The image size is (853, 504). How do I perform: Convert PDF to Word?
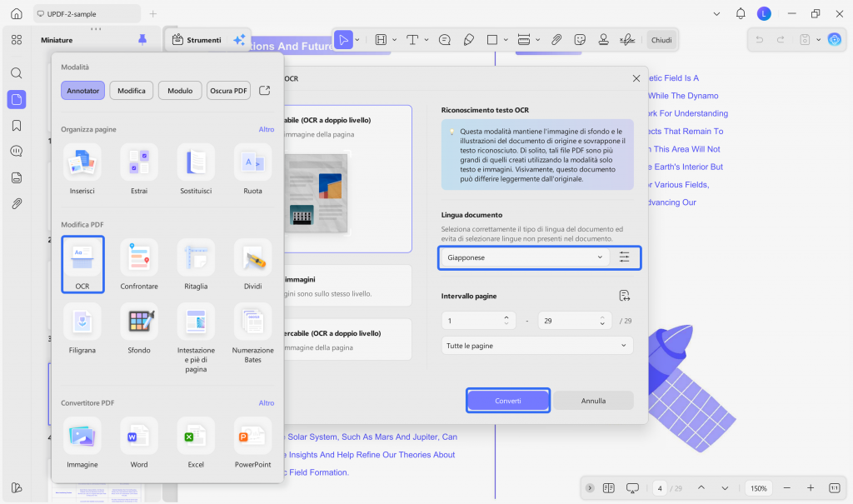tap(139, 442)
